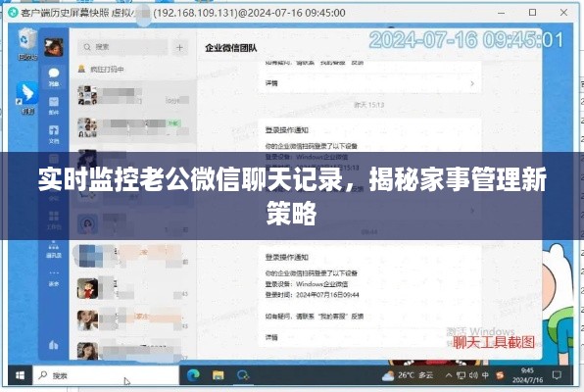Image resolution: width=584 pixels, height=392 pixels.
Task: Click the volume tray icon
Action: point(473,375)
